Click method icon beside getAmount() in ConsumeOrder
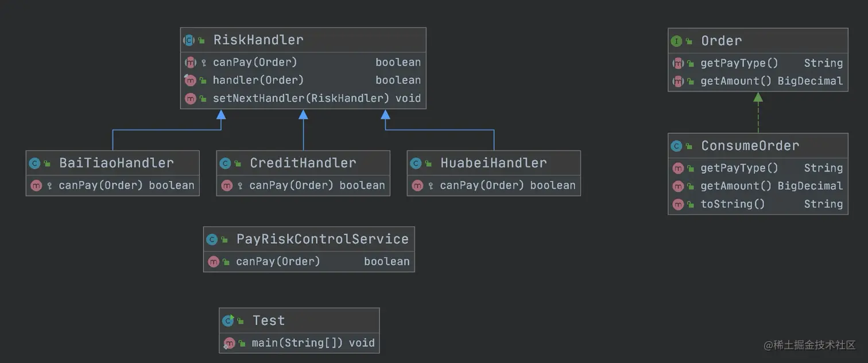868x363 pixels. pos(679,186)
